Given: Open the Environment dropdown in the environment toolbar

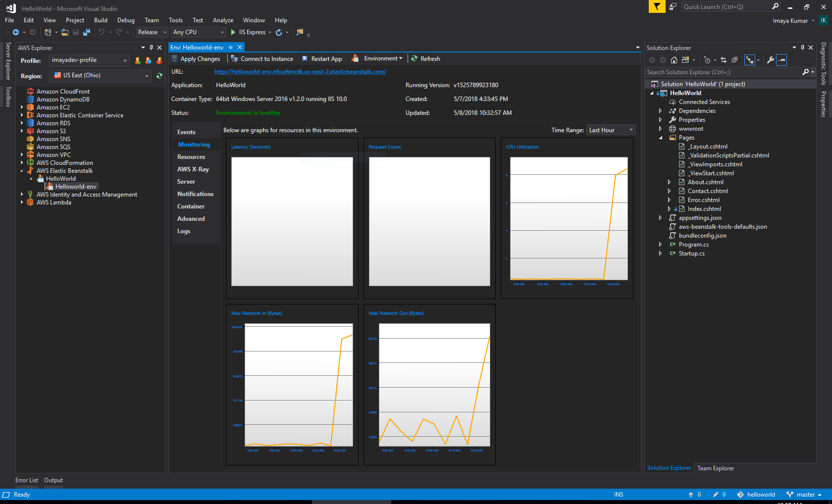Looking at the screenshot, I should click(x=383, y=58).
